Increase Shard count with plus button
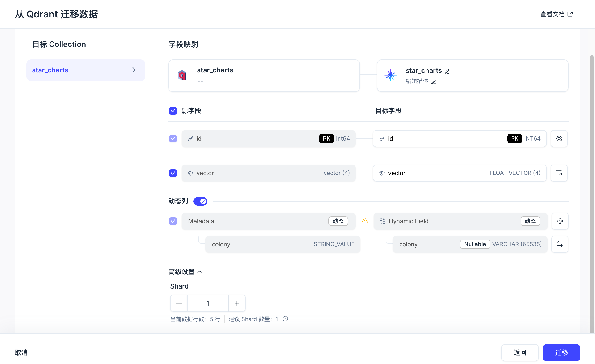595x364 pixels. (x=237, y=303)
